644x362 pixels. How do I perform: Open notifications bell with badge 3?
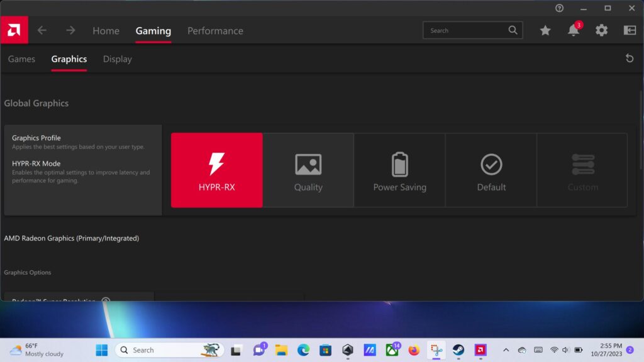(x=574, y=30)
